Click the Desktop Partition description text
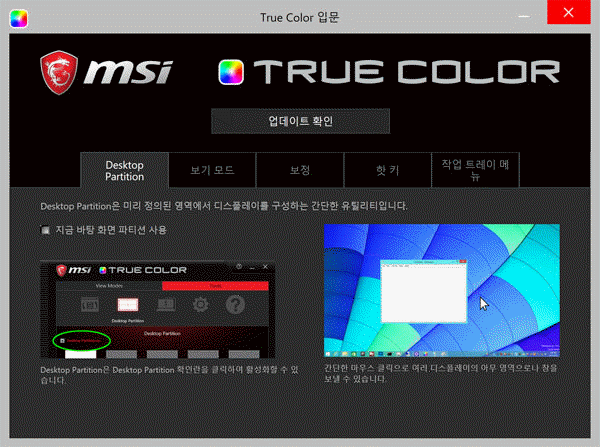The width and height of the screenshot is (600, 447). tap(224, 206)
